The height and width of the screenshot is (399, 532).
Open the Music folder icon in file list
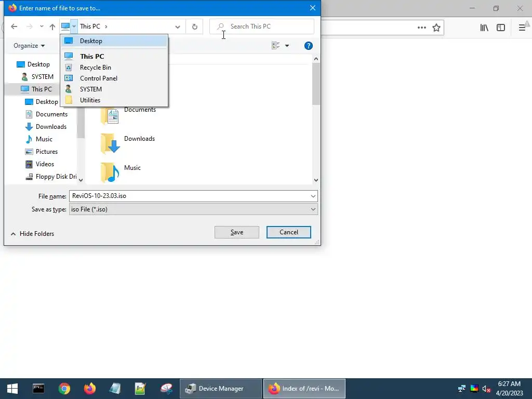110,172
